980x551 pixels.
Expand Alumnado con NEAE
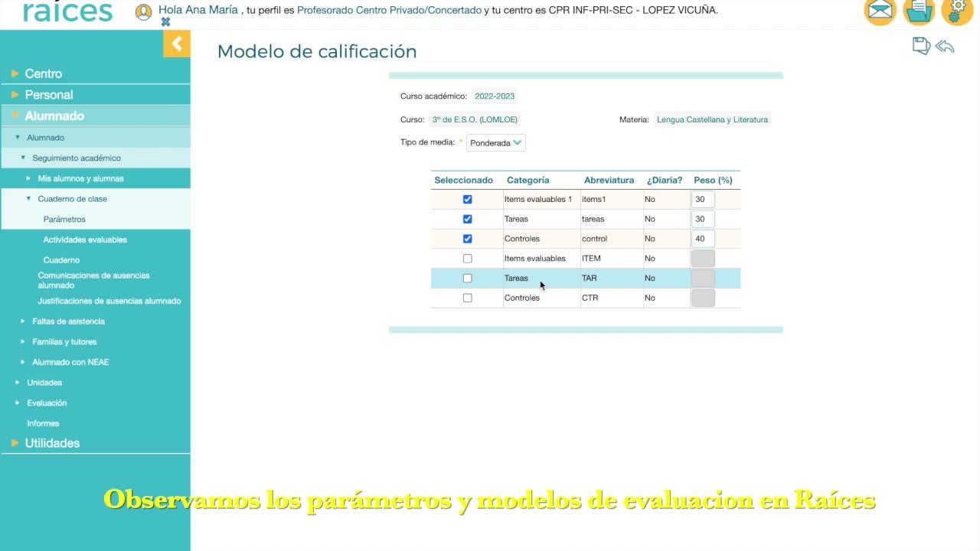70,362
